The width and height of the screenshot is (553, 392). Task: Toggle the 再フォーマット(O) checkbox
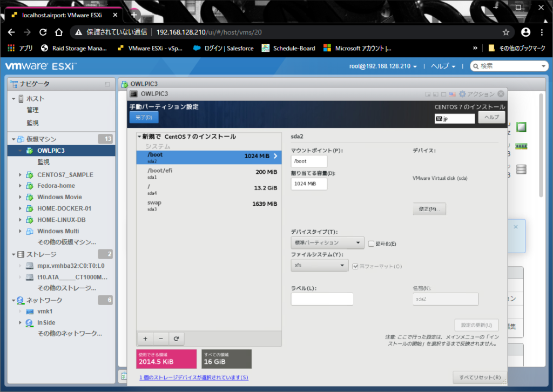(355, 267)
